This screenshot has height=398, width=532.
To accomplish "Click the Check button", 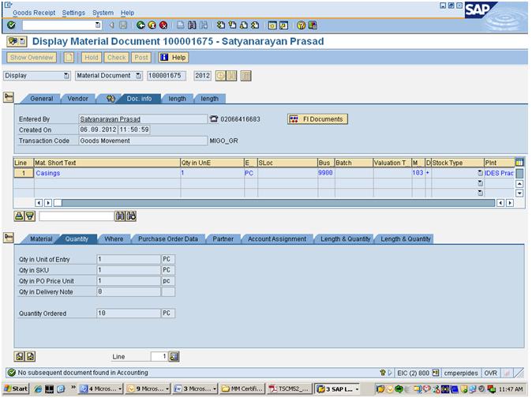I will point(116,58).
